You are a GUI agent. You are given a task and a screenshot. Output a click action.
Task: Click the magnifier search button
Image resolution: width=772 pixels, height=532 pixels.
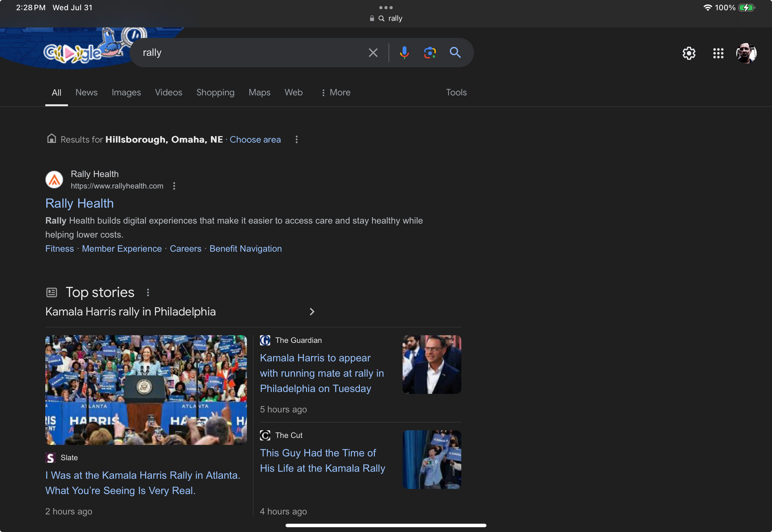(x=455, y=53)
